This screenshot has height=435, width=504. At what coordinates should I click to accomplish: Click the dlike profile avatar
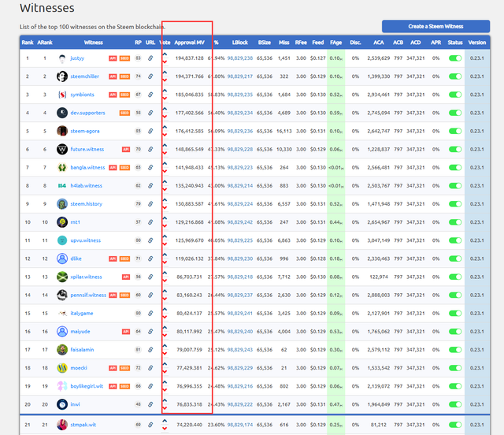(x=62, y=258)
